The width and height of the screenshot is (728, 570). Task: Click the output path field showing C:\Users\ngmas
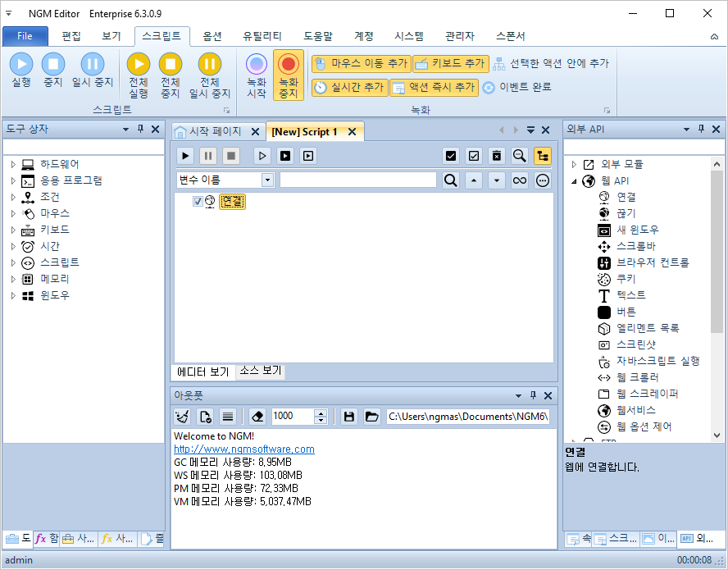468,417
